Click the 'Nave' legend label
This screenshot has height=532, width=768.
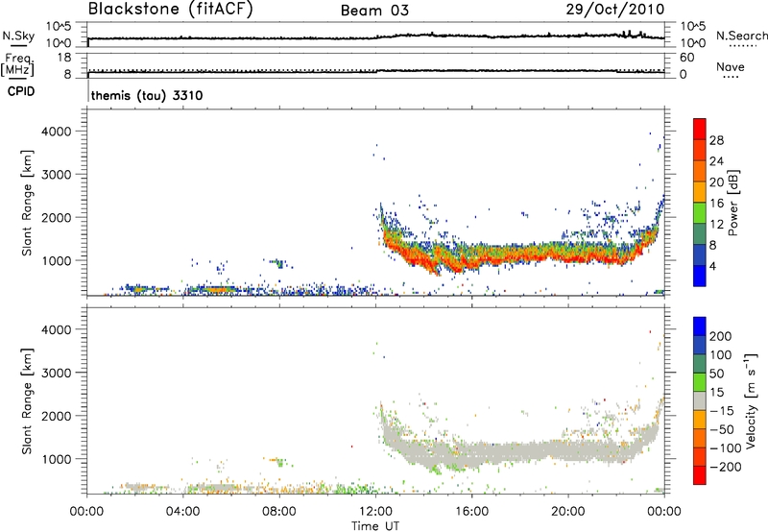coord(730,66)
